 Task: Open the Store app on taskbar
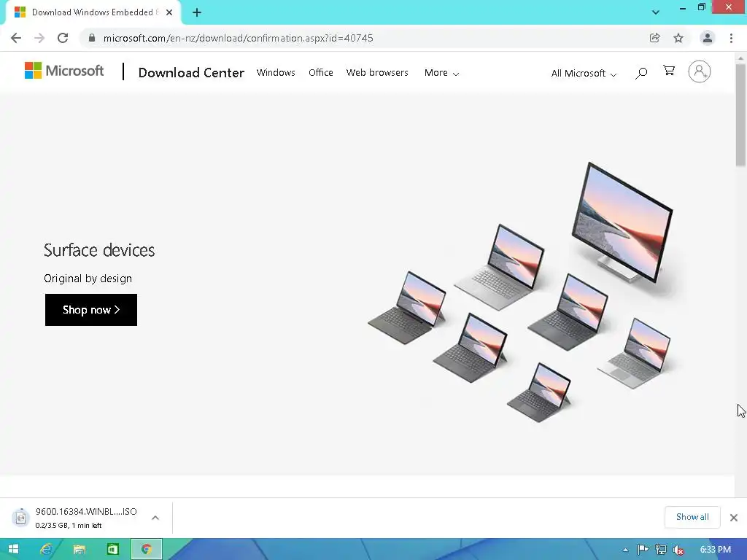112,550
